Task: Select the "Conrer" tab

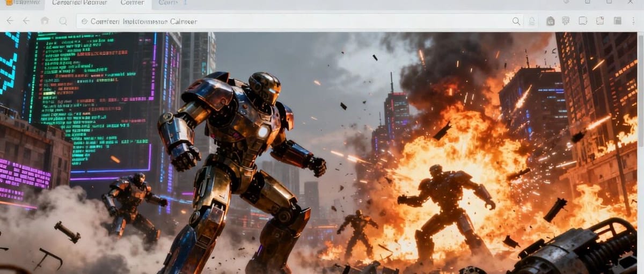Action: pyautogui.click(x=132, y=3)
